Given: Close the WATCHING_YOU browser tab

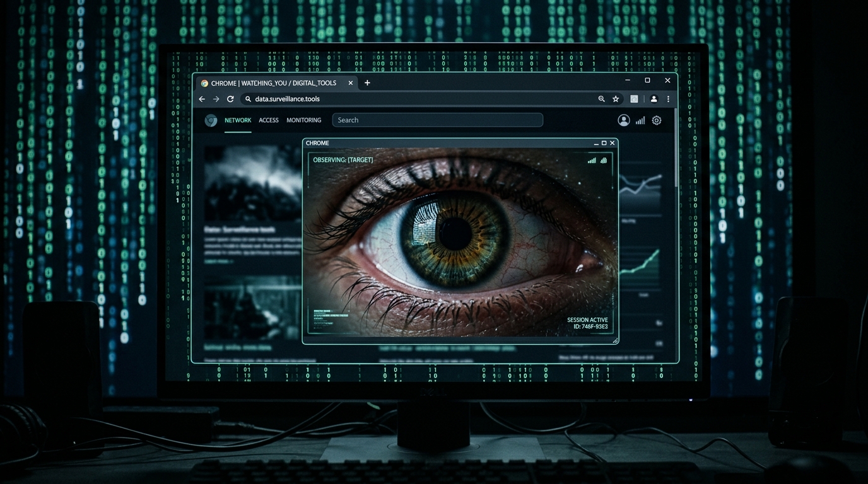Looking at the screenshot, I should pos(351,83).
